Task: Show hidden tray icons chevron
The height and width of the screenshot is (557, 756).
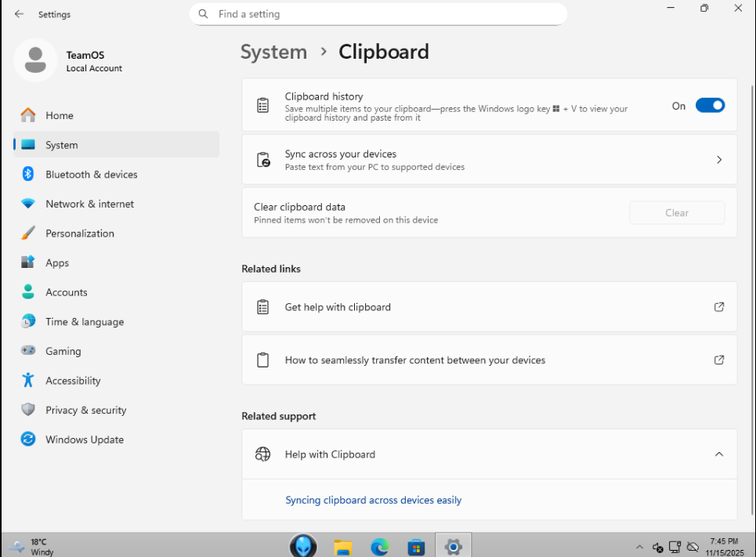Action: click(x=639, y=547)
